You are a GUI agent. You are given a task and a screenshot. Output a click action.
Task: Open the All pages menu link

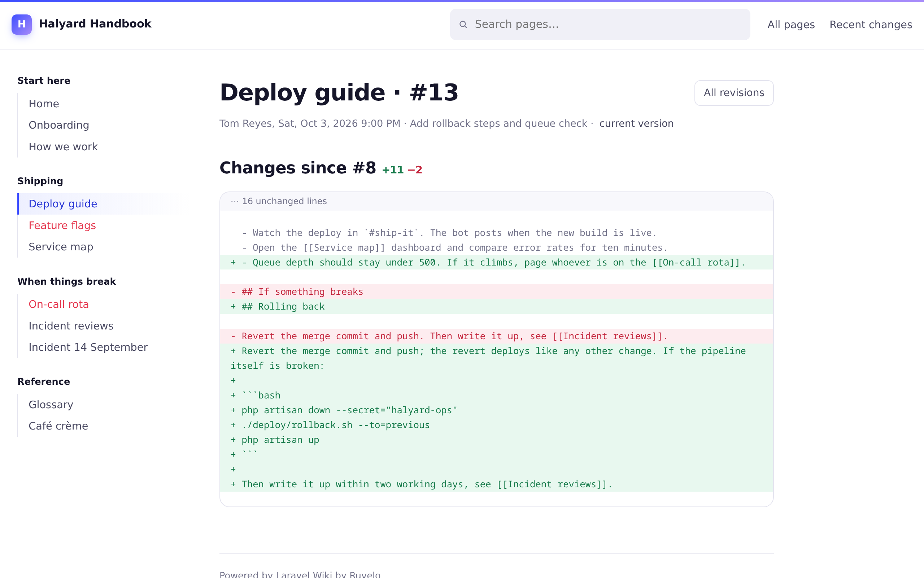791,25
